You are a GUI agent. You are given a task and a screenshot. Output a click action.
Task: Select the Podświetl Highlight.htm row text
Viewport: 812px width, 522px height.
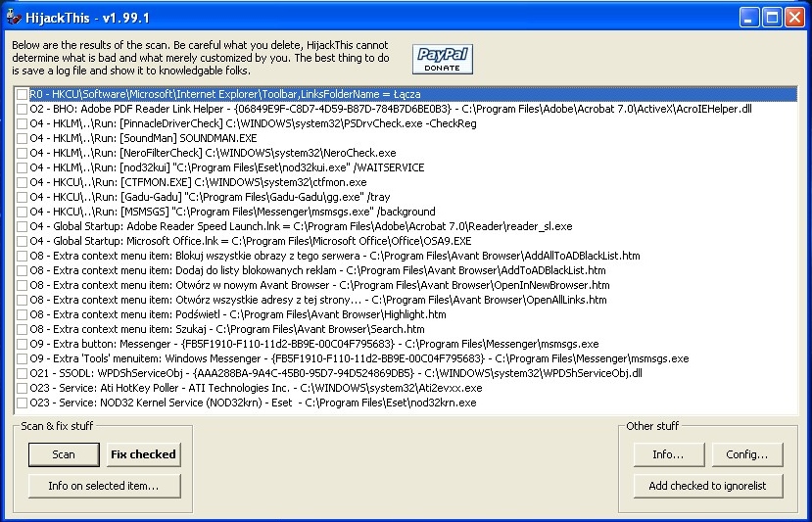click(238, 314)
